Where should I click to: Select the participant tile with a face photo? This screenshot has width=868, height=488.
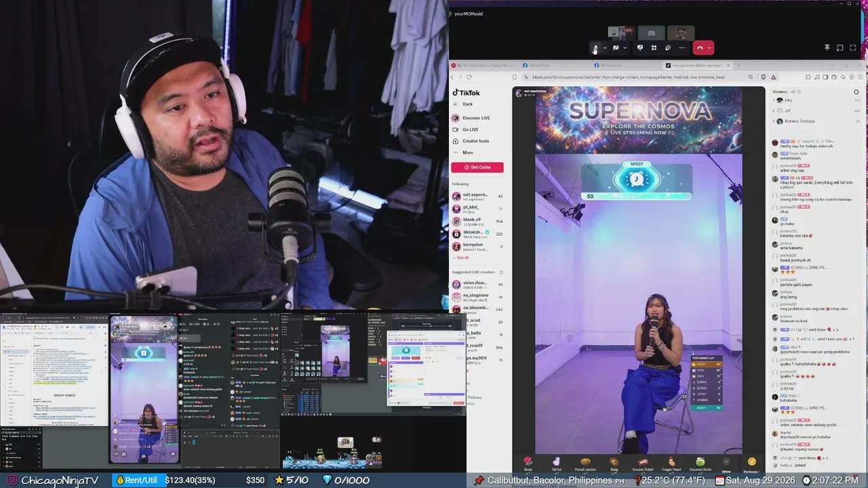pyautogui.click(x=681, y=33)
